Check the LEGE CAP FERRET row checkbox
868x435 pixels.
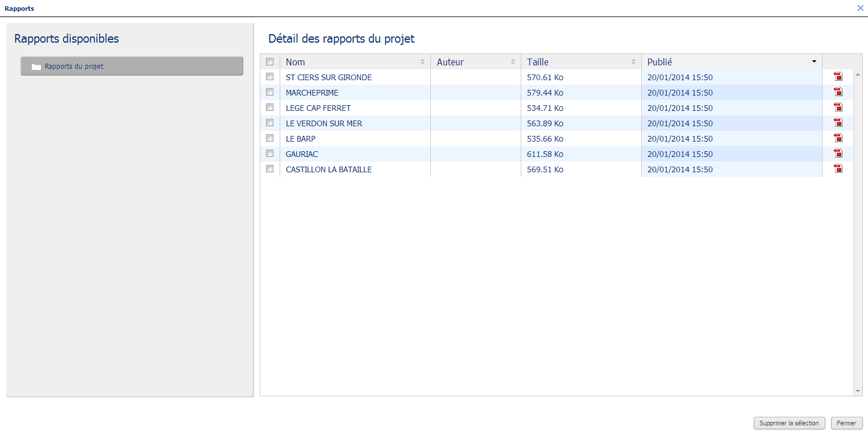click(270, 107)
